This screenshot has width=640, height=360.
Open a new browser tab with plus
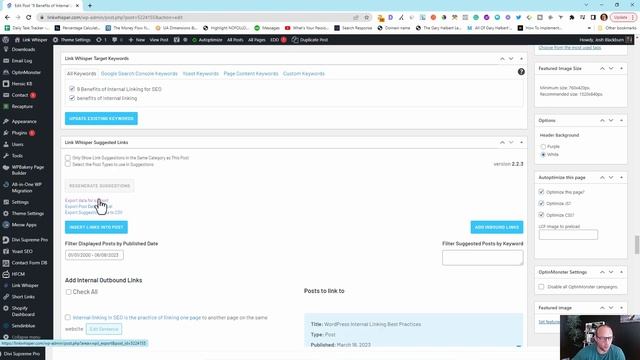coord(90,6)
